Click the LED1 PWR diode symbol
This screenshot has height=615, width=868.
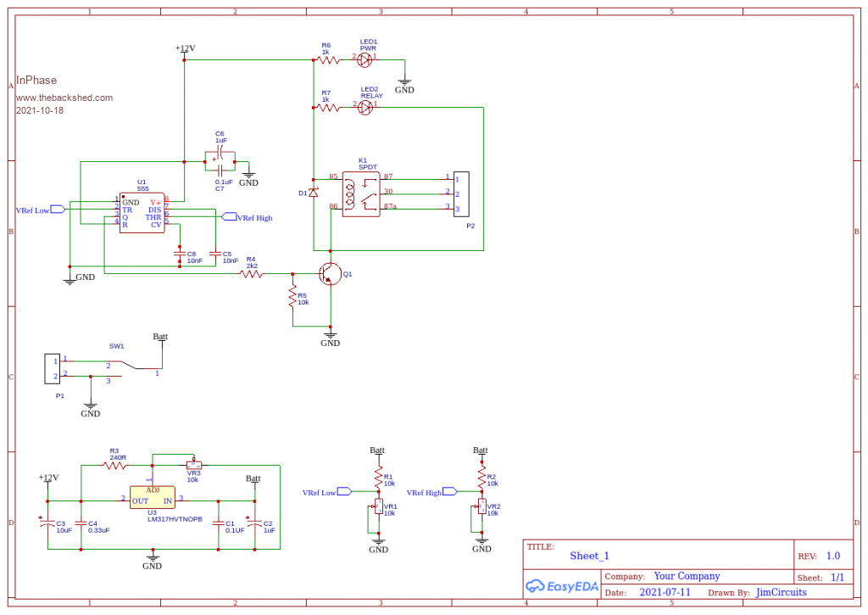365,59
